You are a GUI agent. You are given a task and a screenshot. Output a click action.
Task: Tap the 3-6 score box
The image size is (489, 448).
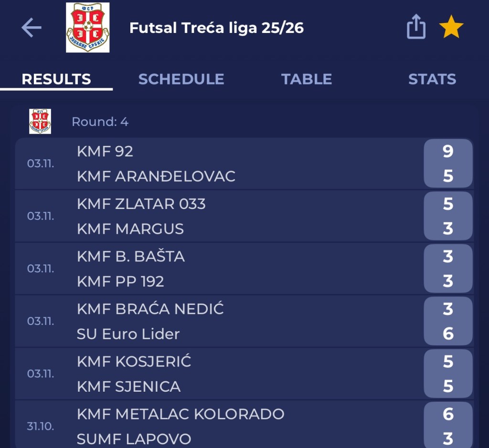point(447,321)
